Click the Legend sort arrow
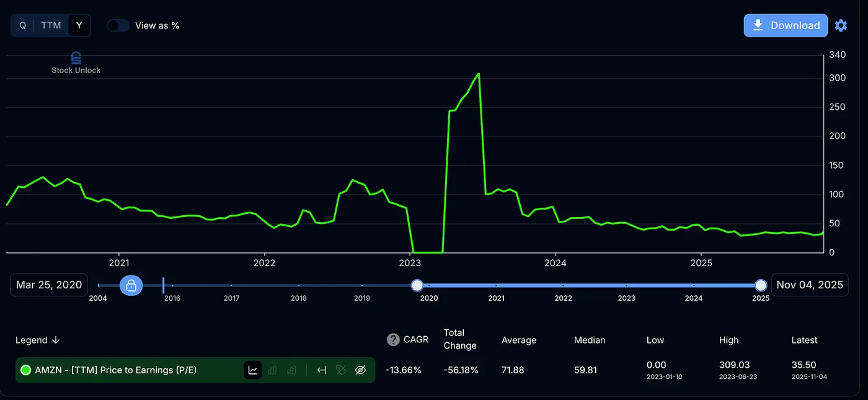The width and height of the screenshot is (868, 400). tap(56, 340)
